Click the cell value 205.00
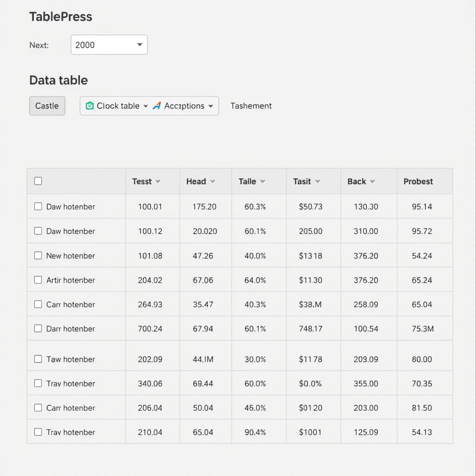 pos(311,231)
